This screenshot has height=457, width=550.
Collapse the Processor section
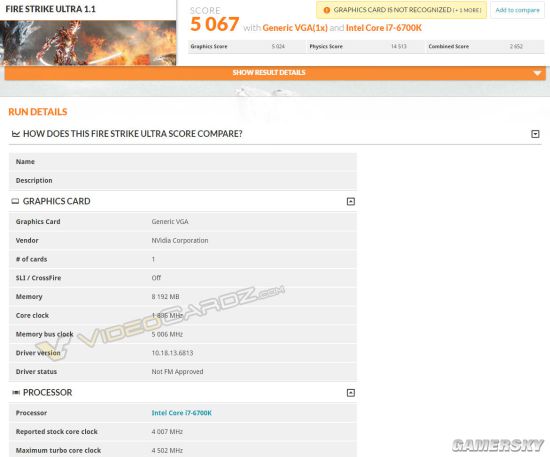[x=351, y=392]
